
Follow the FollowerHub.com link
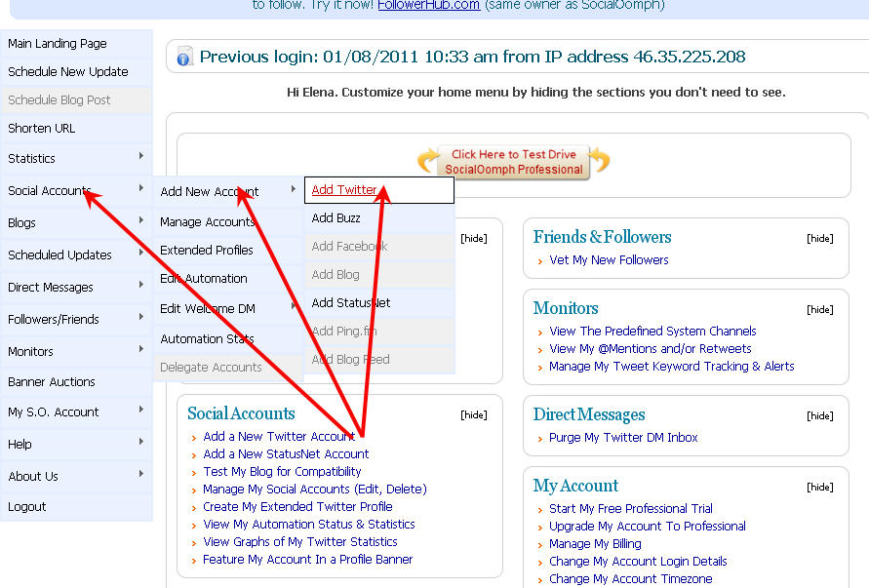[x=428, y=5]
